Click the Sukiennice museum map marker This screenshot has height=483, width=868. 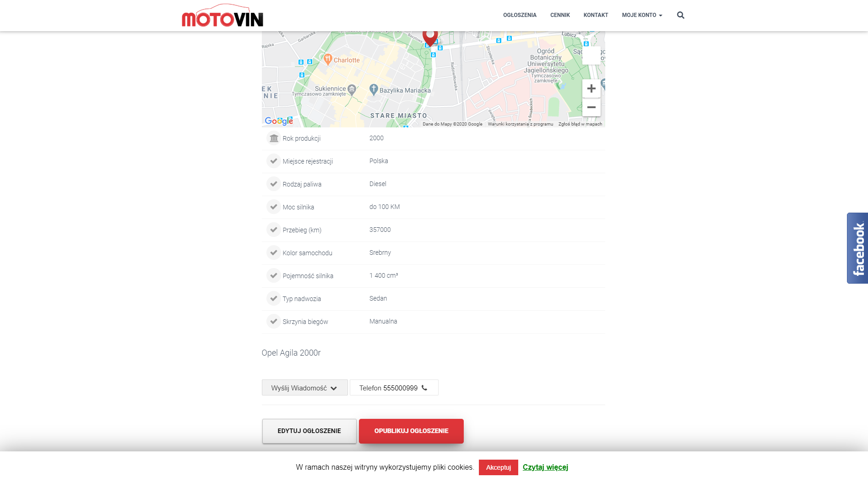352,89
